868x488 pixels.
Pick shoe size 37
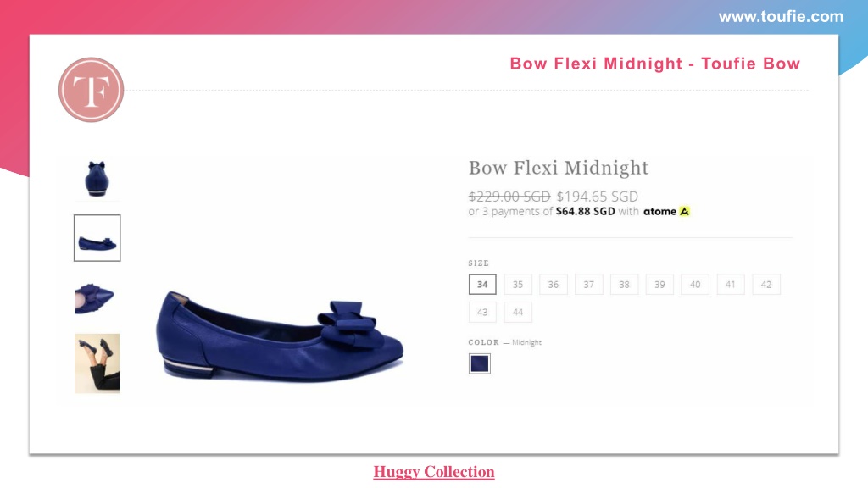pyautogui.click(x=589, y=285)
